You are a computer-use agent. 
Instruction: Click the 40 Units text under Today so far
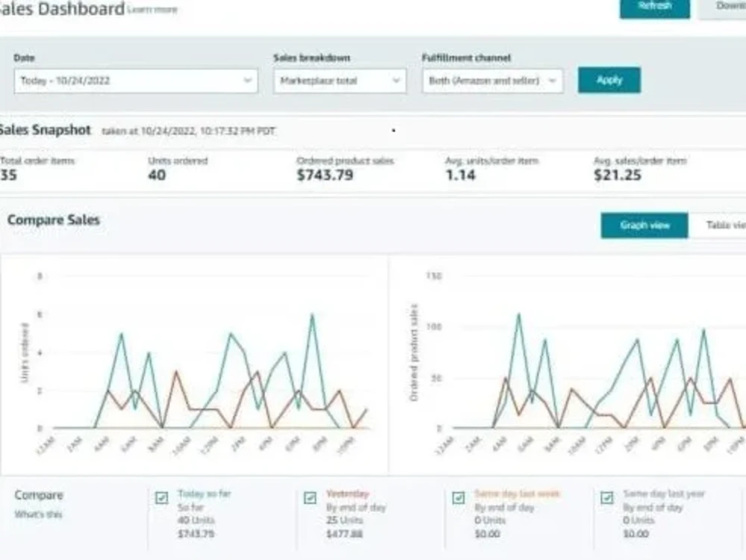pos(196,520)
